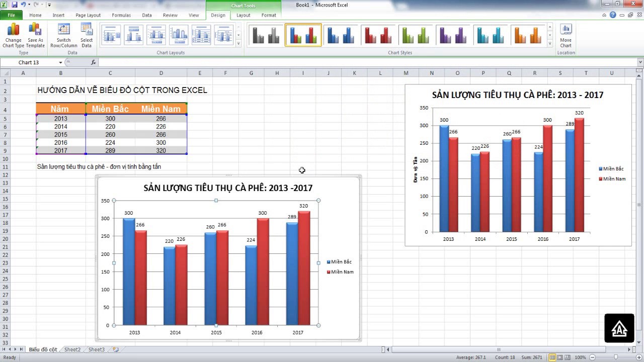Click Save As Template icon
This screenshot has width=644, height=362.
pyautogui.click(x=35, y=35)
